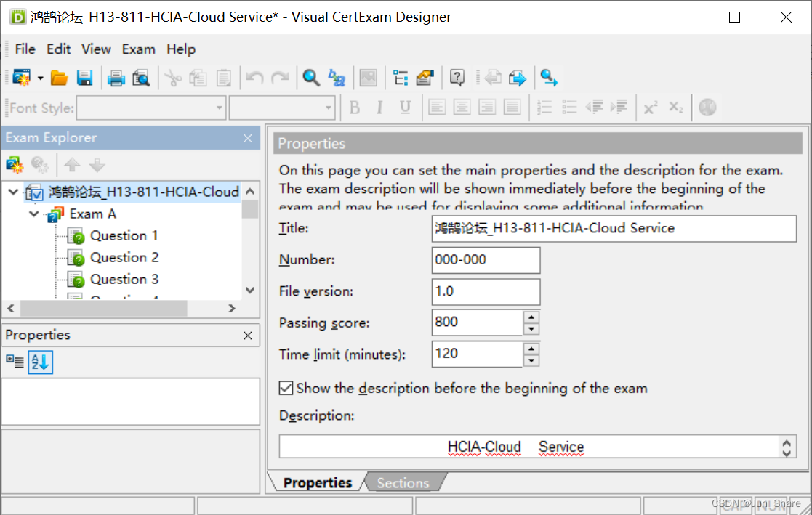The image size is (812, 515).
Task: Click the Properties window toolbar icon
Action: point(425,78)
